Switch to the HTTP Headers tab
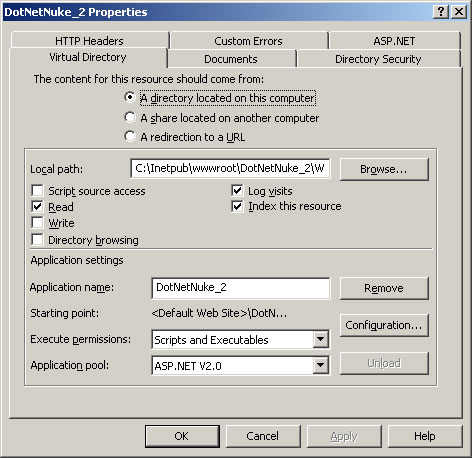472x458 pixels. (x=89, y=41)
